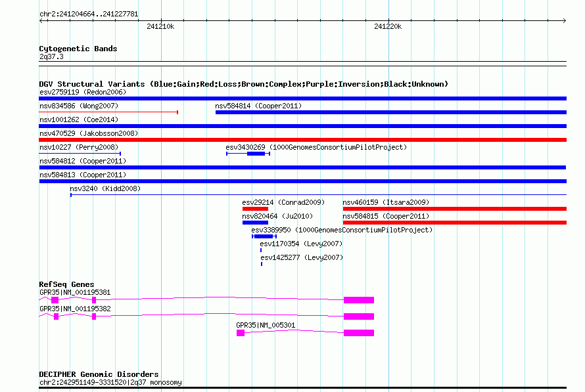The width and height of the screenshot is (585, 392).
Task: Click the blue bar beneath nsv584814
Action: click(x=391, y=112)
